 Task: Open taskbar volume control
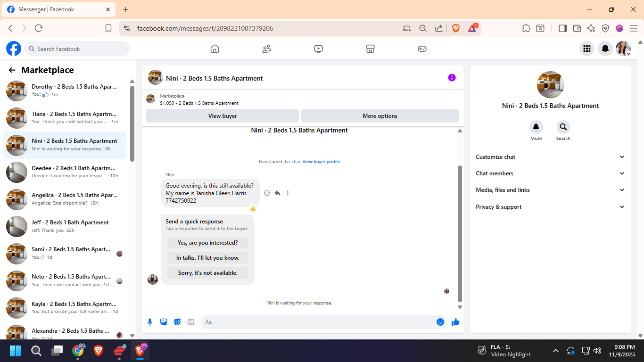[597, 351]
